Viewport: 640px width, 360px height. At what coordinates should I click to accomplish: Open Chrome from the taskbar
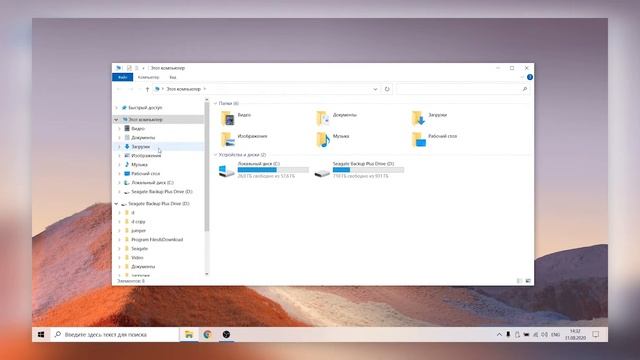pos(207,334)
